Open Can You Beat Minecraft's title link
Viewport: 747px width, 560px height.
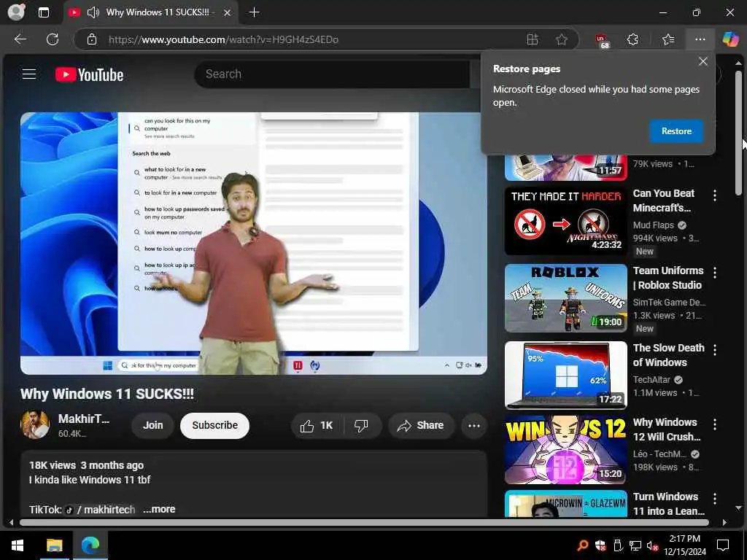[664, 201]
